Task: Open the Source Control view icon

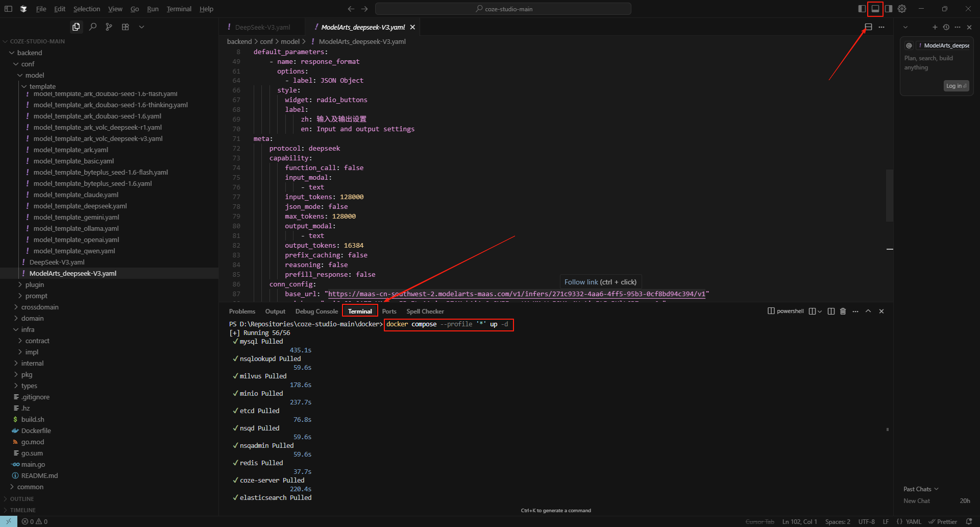Action: coord(109,27)
